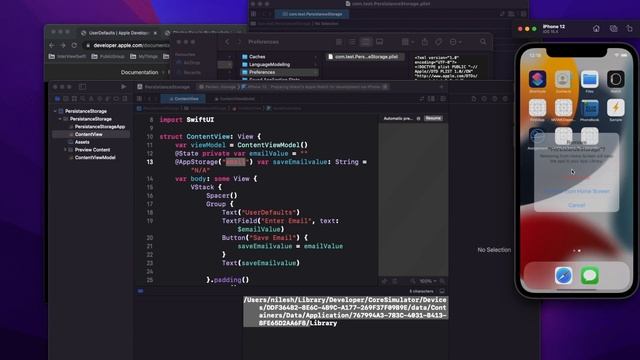Click the Button Save Email code line
This screenshot has height=360, width=640.
(x=264, y=238)
